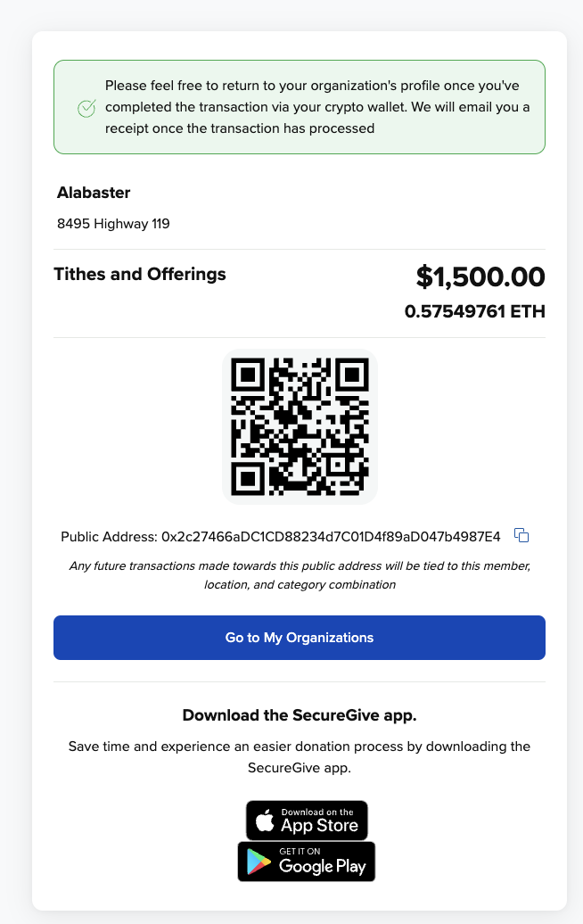Image resolution: width=583 pixels, height=924 pixels.
Task: Click the Apple logo on App Store badge
Action: coord(265,821)
